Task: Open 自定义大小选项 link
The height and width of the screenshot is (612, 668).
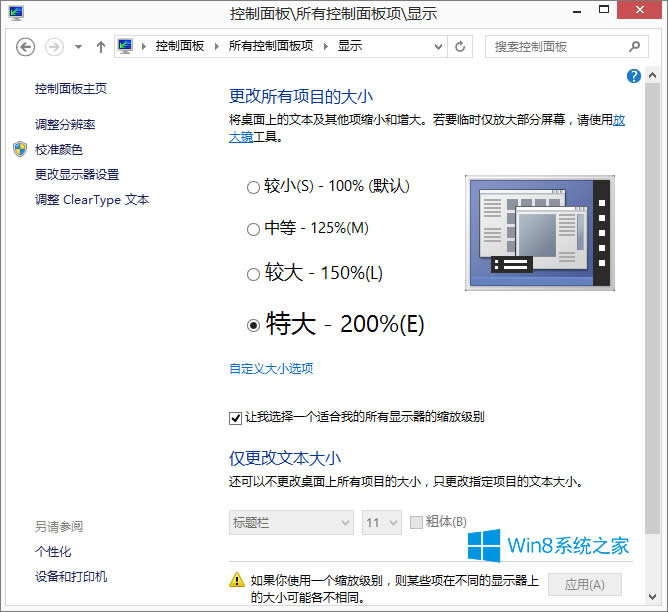Action: pos(271,368)
